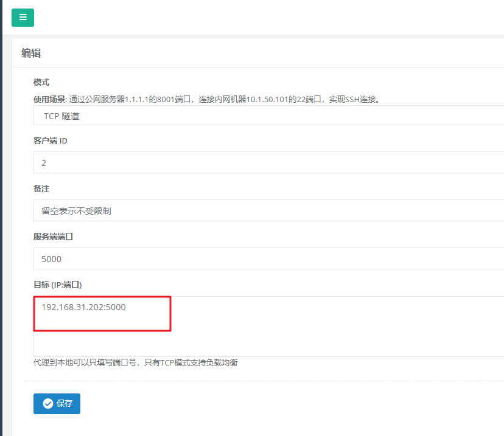Click the 编辑 panel heading

point(31,53)
